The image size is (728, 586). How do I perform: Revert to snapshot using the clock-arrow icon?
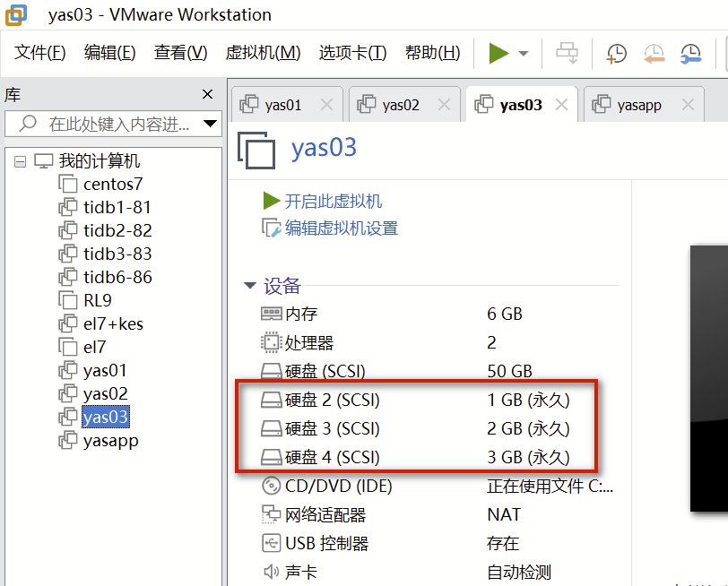point(654,54)
